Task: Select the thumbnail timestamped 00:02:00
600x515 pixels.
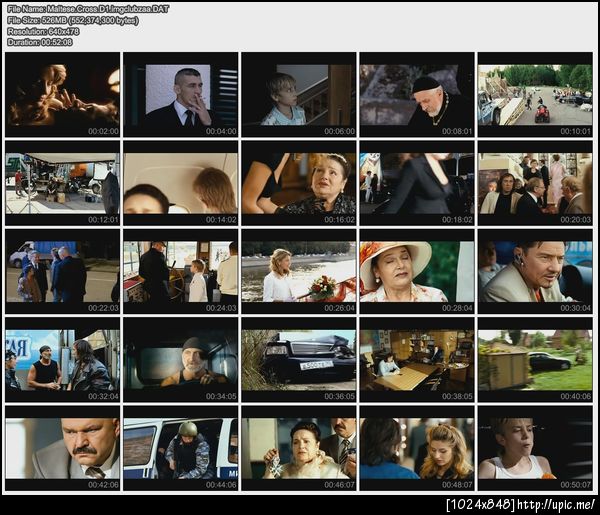Action: (x=62, y=95)
